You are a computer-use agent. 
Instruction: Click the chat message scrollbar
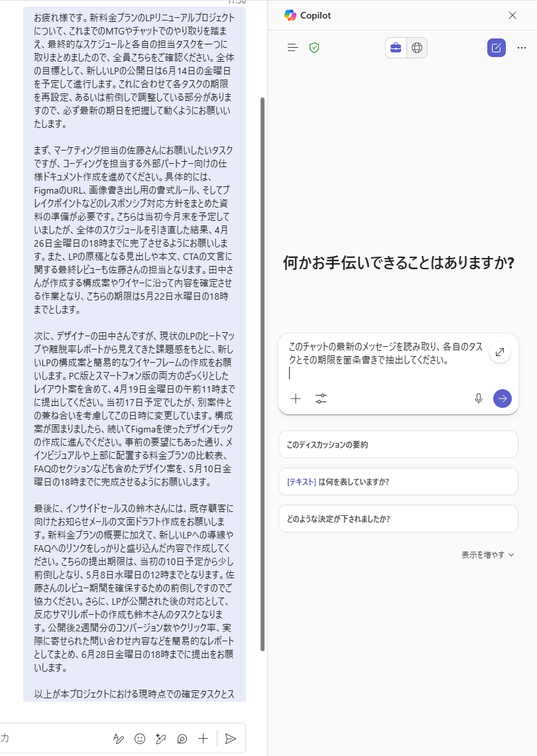263,374
